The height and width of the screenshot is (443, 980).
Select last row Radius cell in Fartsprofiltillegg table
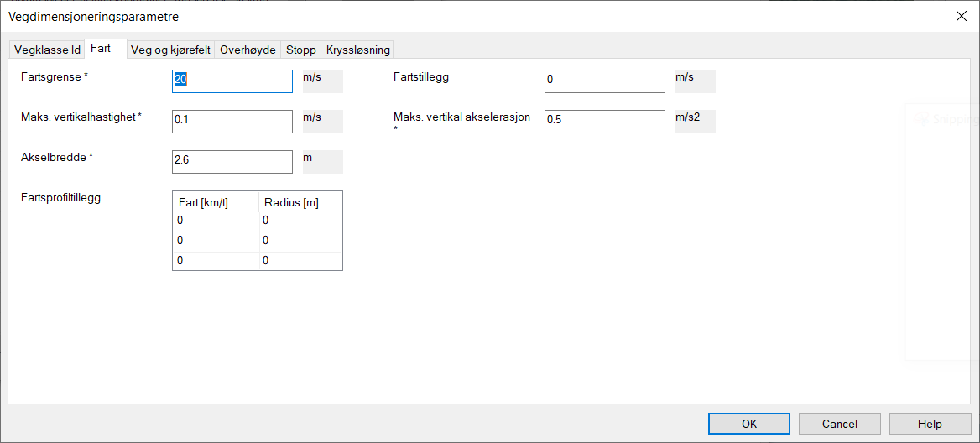click(300, 261)
